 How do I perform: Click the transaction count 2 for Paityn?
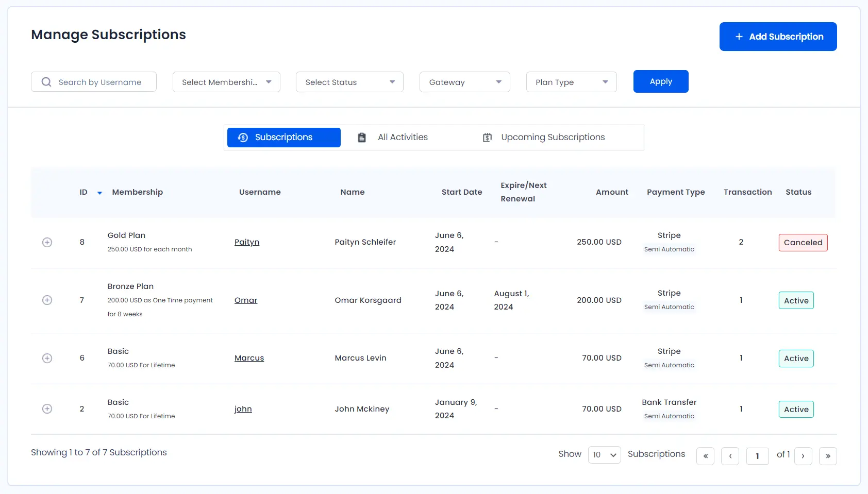point(741,242)
